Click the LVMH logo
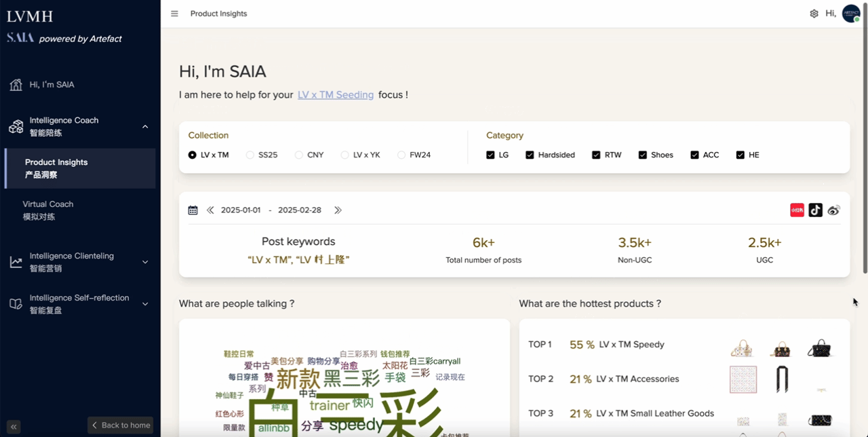868x437 pixels. [30, 16]
